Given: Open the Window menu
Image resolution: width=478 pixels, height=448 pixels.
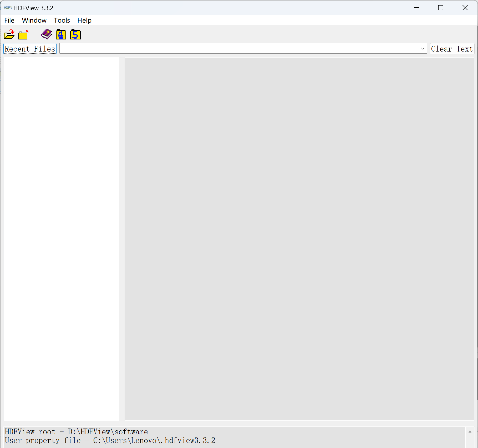Looking at the screenshot, I should tap(34, 20).
